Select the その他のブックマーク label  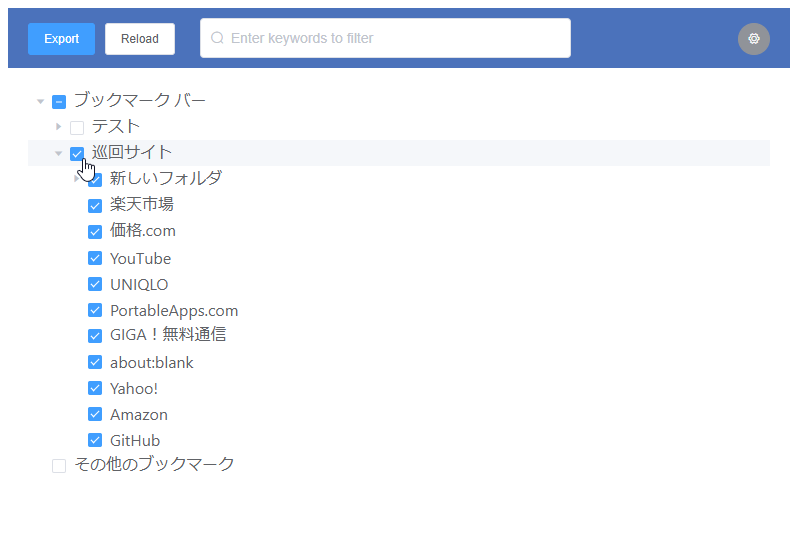pyautogui.click(x=154, y=464)
